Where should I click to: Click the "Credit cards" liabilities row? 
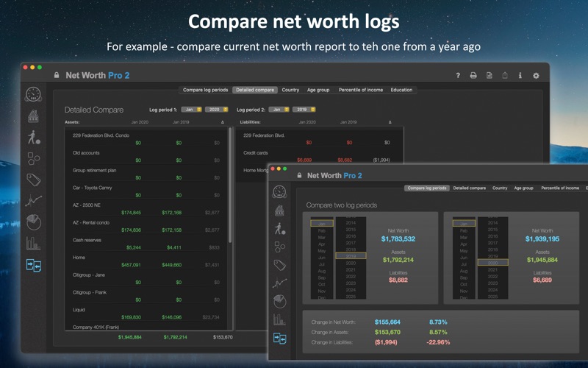pos(319,156)
